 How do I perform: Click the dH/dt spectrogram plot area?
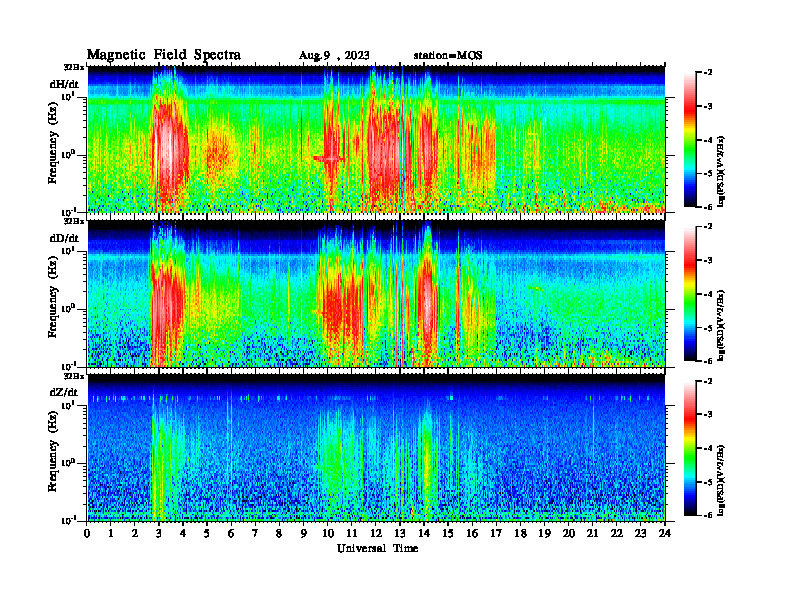(x=376, y=139)
